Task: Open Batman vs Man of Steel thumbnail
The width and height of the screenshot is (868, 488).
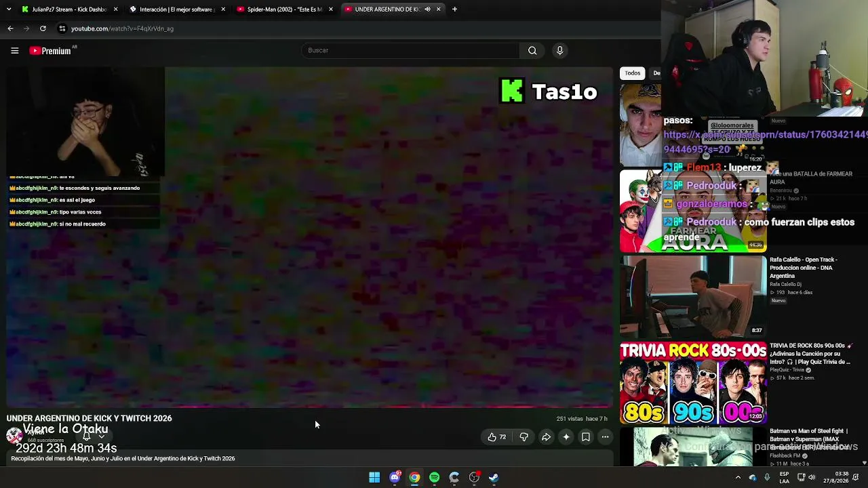Action: tap(693, 447)
